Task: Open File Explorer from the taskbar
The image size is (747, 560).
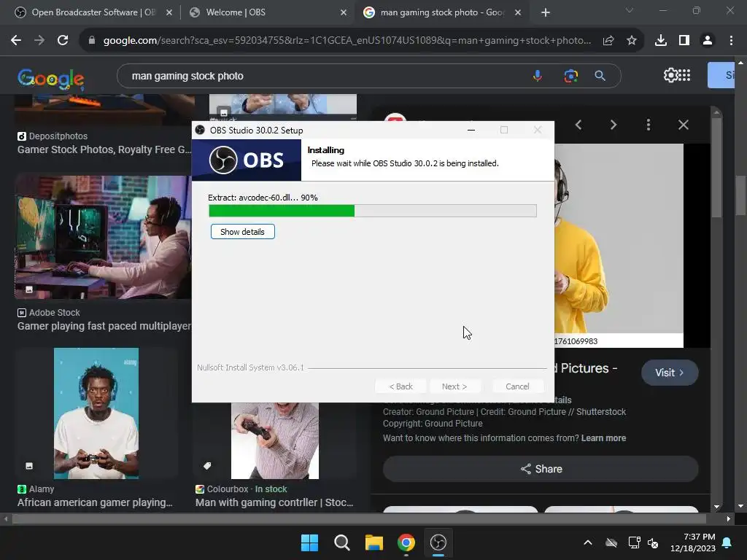Action: tap(374, 542)
